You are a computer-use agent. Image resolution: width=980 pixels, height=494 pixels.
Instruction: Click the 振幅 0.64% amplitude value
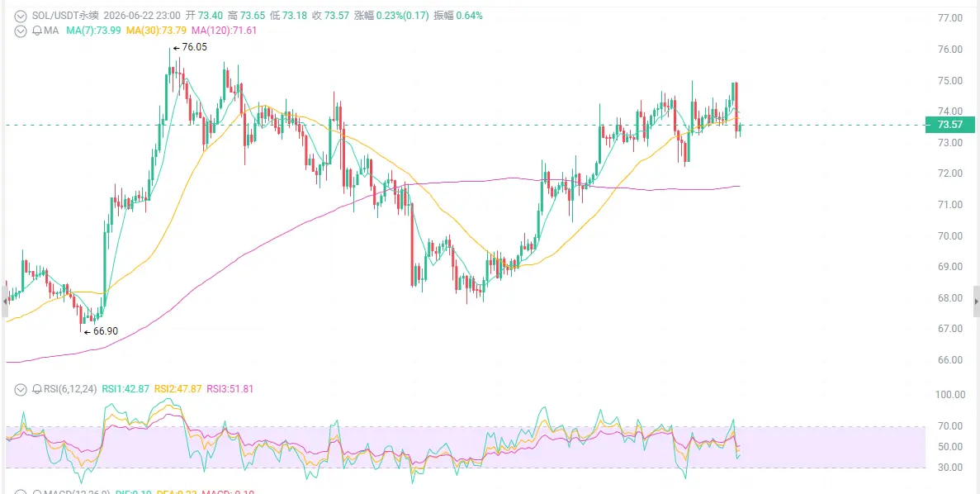click(x=458, y=16)
